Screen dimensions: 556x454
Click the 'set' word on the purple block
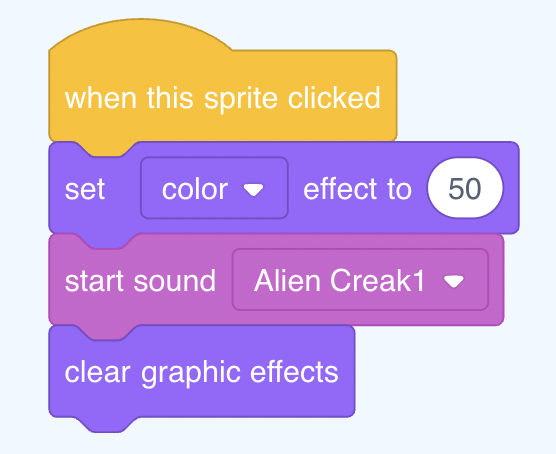(85, 189)
